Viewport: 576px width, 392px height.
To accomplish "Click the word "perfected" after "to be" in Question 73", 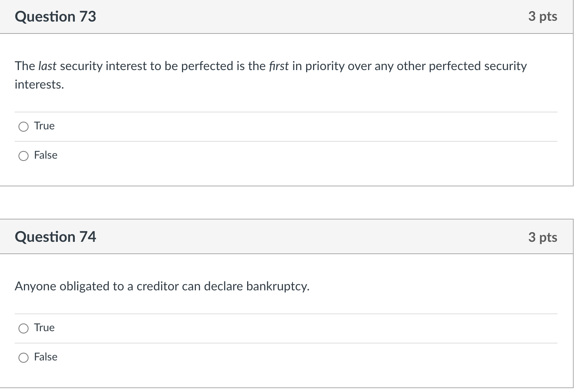I will click(x=207, y=66).
